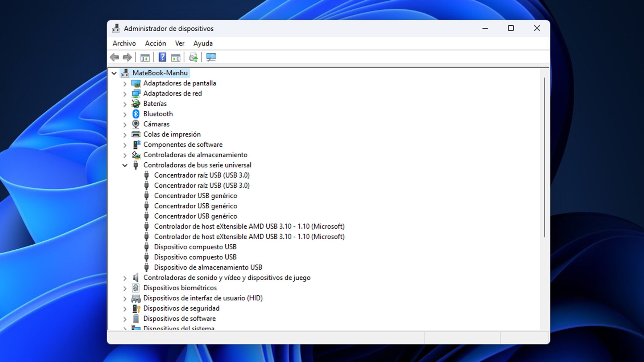This screenshot has height=362, width=644.
Task: Click the gear with green arrow drivers icon
Action: tap(193, 58)
